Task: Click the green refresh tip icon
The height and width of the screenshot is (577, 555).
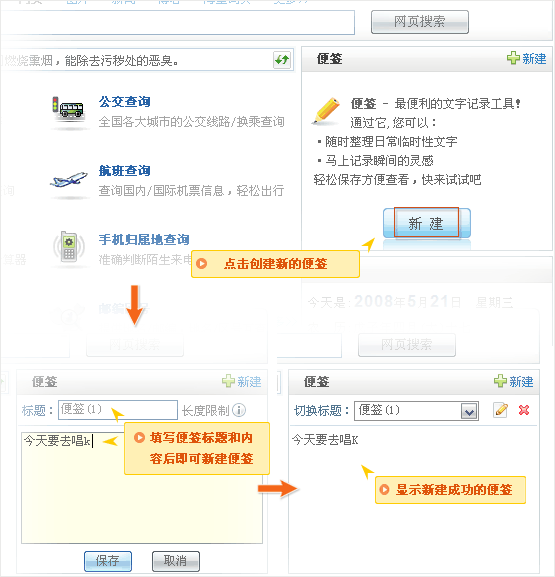Action: tap(282, 60)
